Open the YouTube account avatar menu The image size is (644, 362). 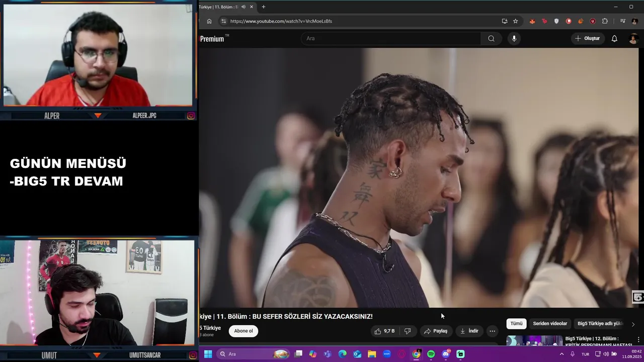pyautogui.click(x=634, y=38)
